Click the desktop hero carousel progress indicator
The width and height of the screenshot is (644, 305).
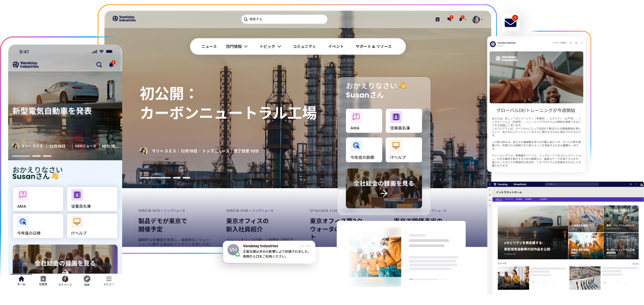pos(165,178)
